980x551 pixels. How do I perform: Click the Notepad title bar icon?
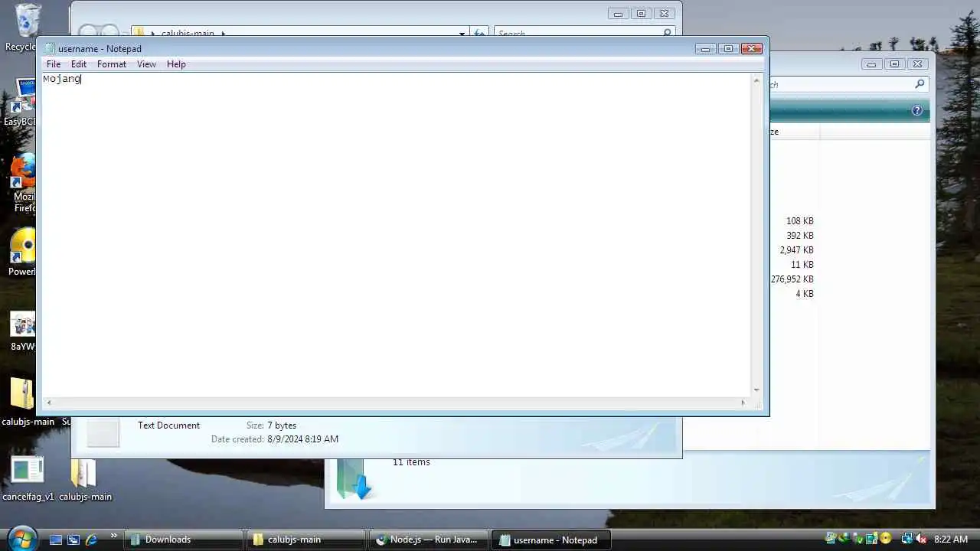click(50, 48)
